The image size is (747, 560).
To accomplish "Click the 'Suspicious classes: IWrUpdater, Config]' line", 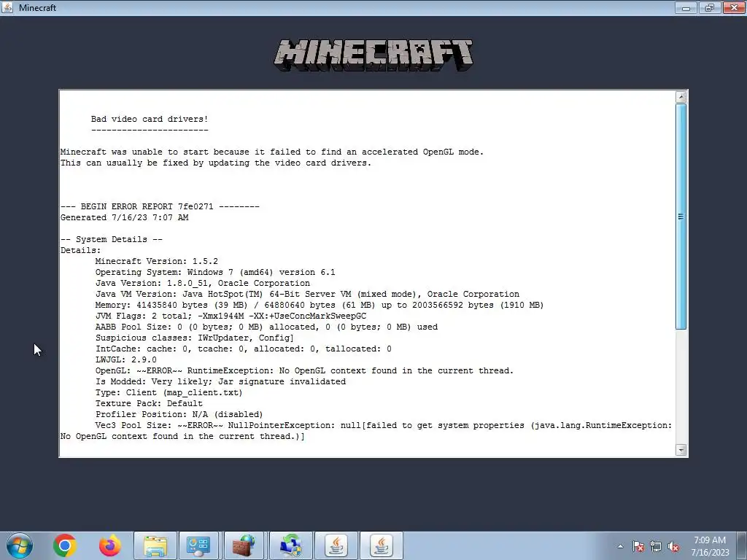I will coord(194,338).
